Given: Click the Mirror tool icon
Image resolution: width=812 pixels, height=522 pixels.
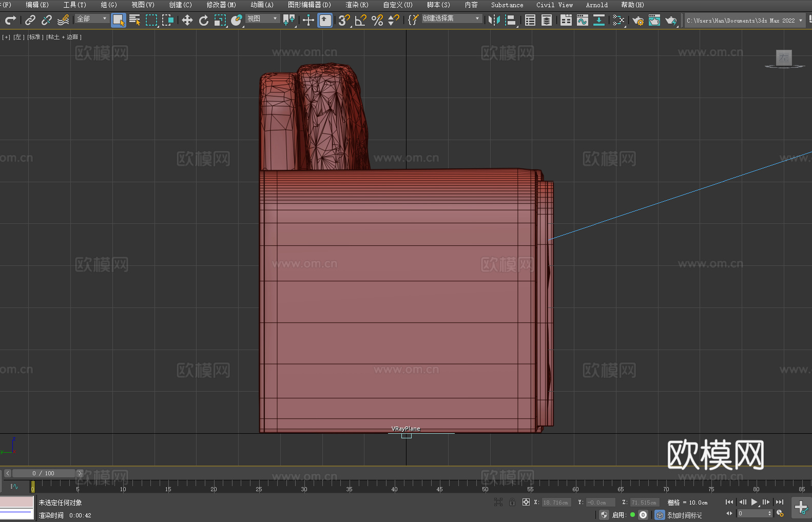Looking at the screenshot, I should tap(494, 20).
